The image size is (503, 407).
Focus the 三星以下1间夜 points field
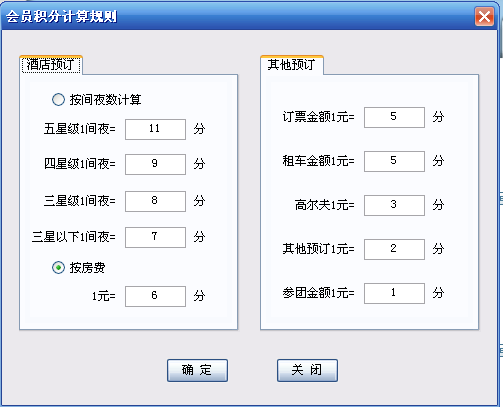tap(155, 237)
